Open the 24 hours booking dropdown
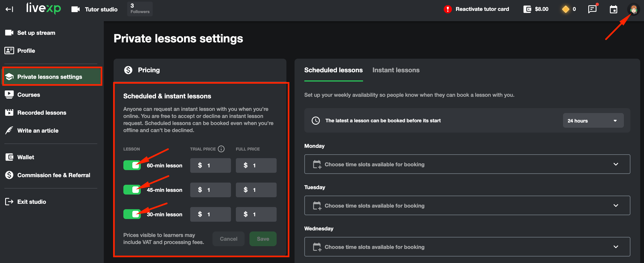The width and height of the screenshot is (644, 263). [x=593, y=121]
